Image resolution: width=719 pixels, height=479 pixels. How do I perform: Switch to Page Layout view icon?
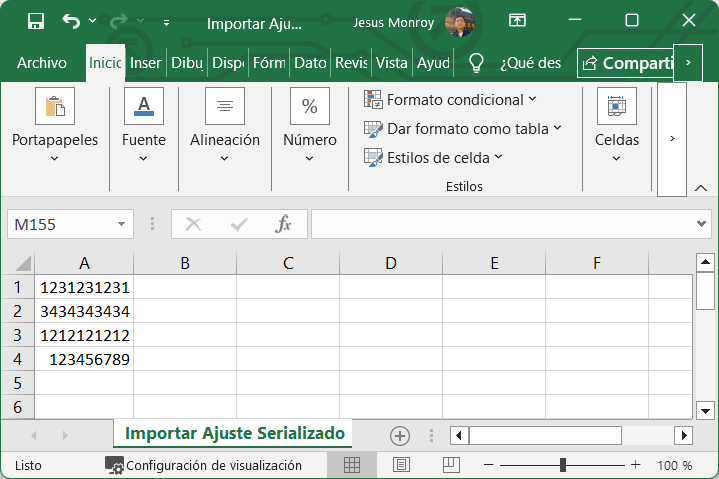click(x=401, y=465)
